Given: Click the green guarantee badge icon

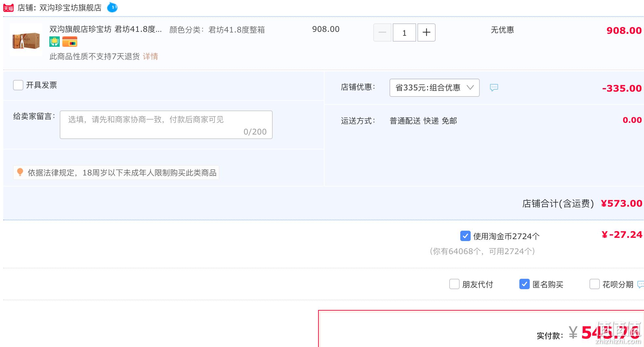Looking at the screenshot, I should pos(55,42).
